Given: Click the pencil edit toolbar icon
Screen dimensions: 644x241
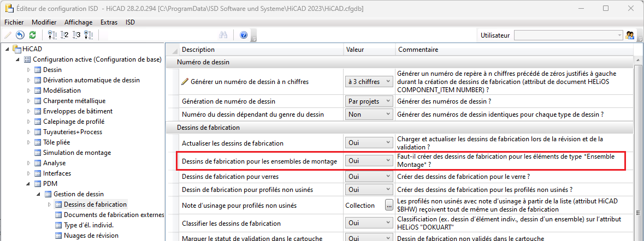Looking at the screenshot, I should click(8, 35).
